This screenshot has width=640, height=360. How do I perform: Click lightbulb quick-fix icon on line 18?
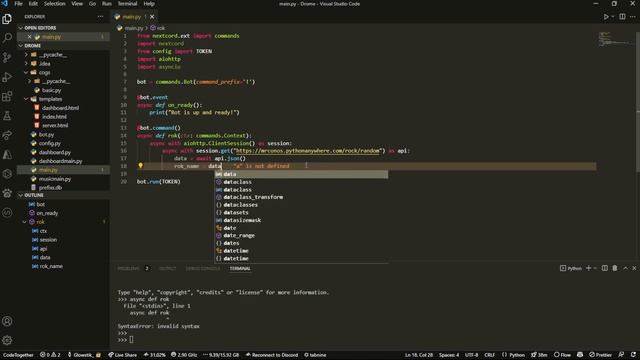(140, 166)
